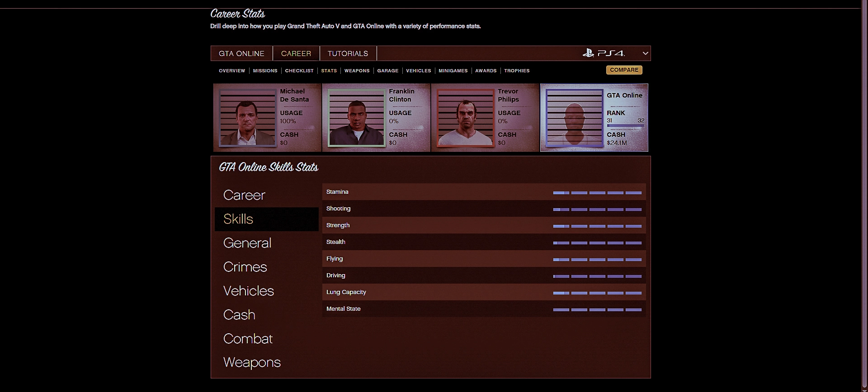The width and height of the screenshot is (868, 392).
Task: Open the VEHICLES sub-menu
Action: 419,71
